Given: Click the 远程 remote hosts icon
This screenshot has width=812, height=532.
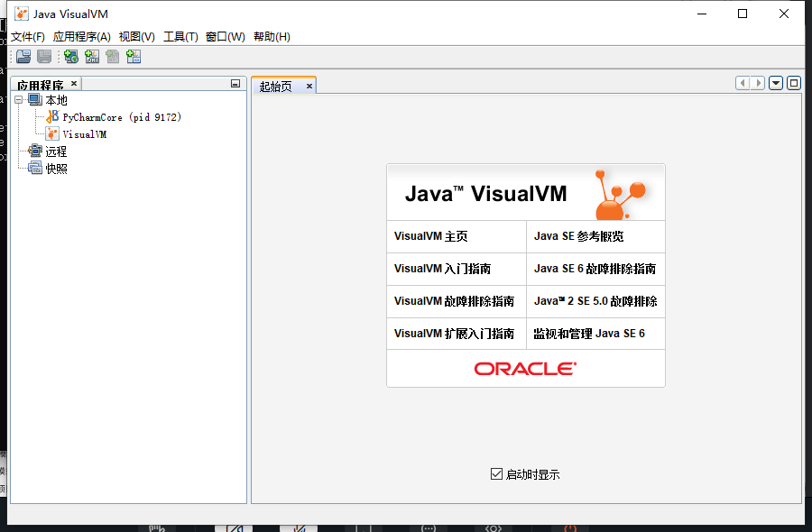Looking at the screenshot, I should tap(35, 151).
